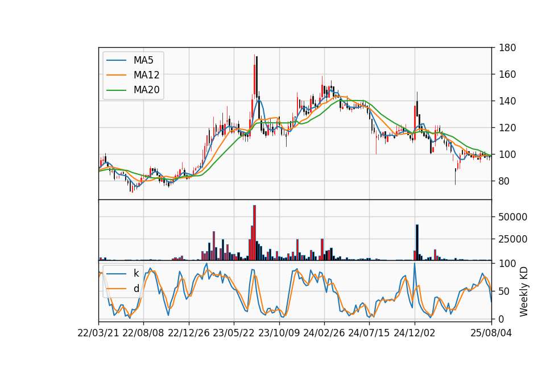The height and width of the screenshot is (392, 546).
Task: Click the MA20 legend label
Action: pyautogui.click(x=146, y=90)
